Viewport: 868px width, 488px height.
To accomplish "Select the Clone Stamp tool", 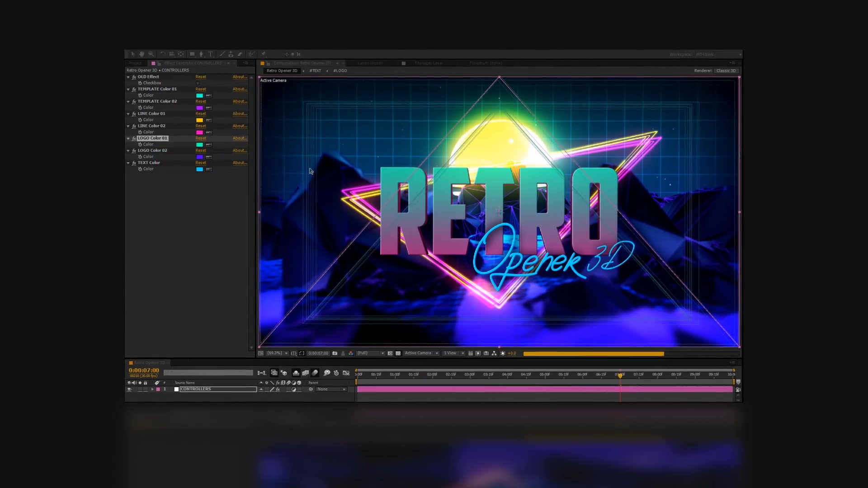I will pos(231,54).
